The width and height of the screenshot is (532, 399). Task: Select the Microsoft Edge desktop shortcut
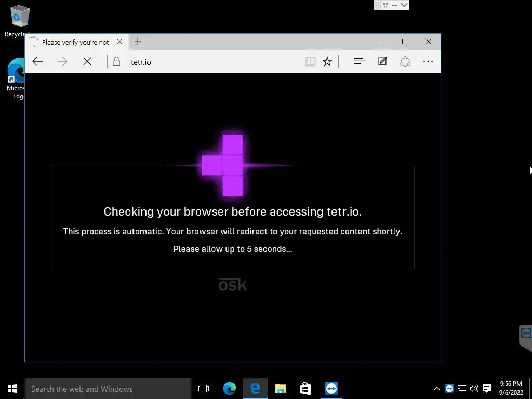pos(16,79)
